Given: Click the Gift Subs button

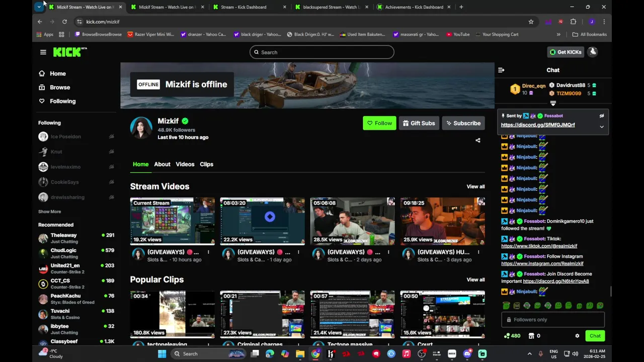Looking at the screenshot, I should [x=419, y=123].
